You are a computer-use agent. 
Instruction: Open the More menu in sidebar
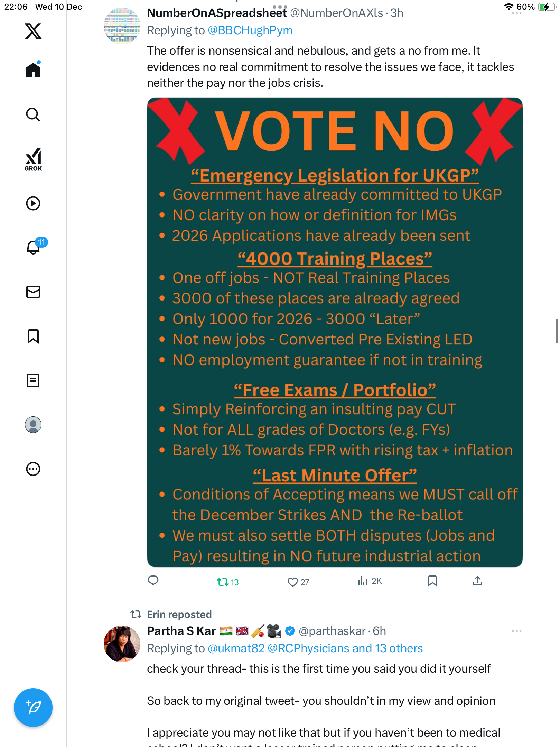point(33,469)
